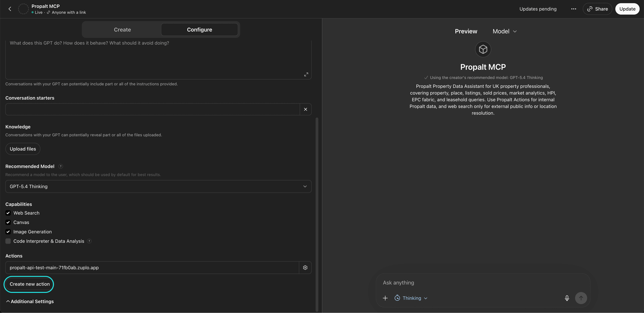This screenshot has width=644, height=313.
Task: Toggle the Image Generation checkbox
Action: 8,232
